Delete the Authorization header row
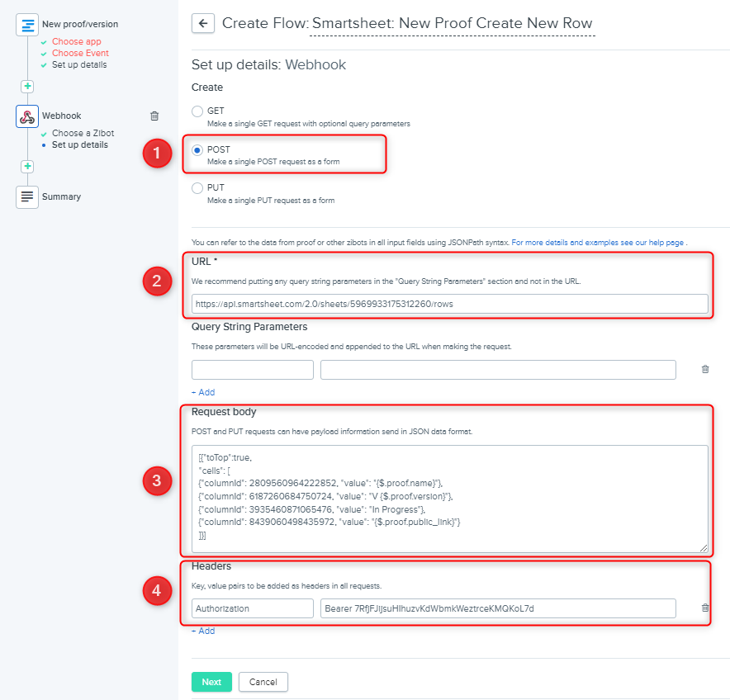 (x=704, y=608)
